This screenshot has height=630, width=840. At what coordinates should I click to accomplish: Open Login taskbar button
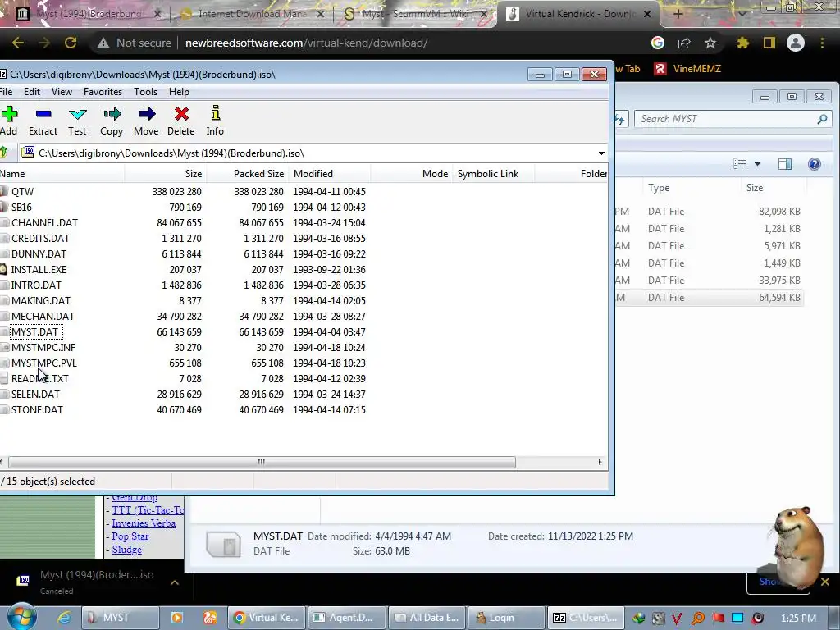coord(506,618)
